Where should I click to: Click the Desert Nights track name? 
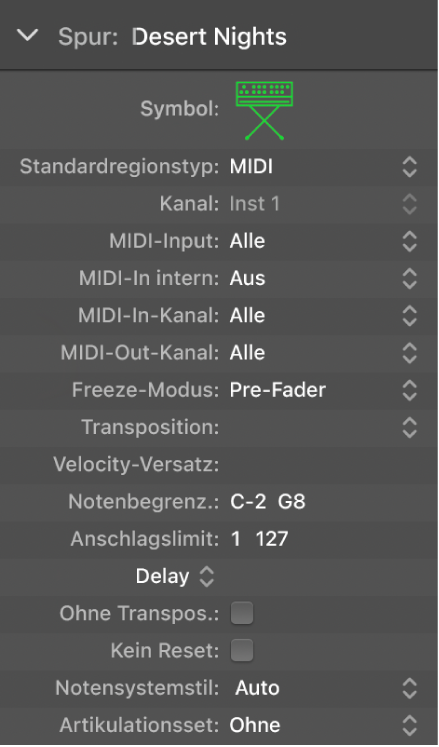point(209,37)
